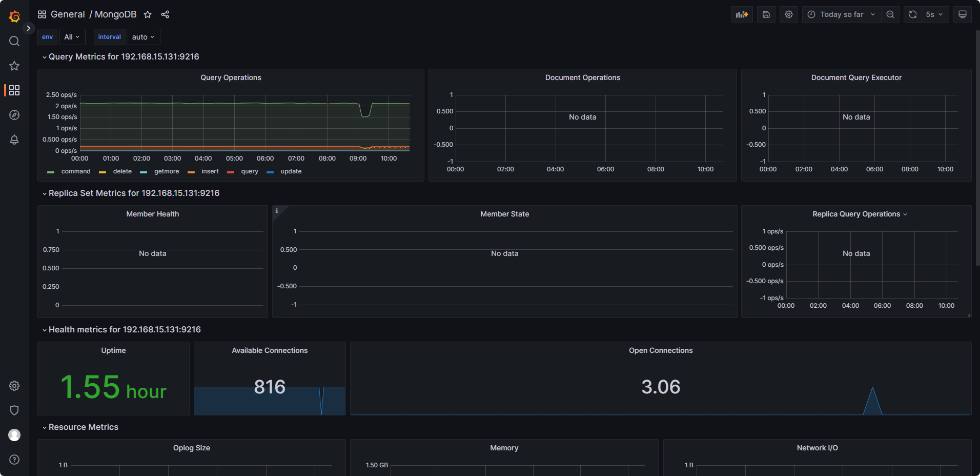Open the Query Operations panel title menu
The image size is (980, 476).
[231, 77]
